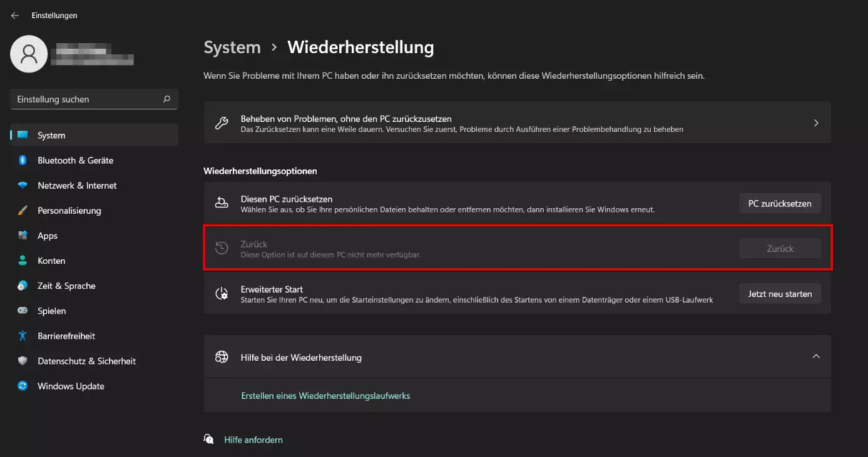Click the search magnifier icon

[166, 99]
